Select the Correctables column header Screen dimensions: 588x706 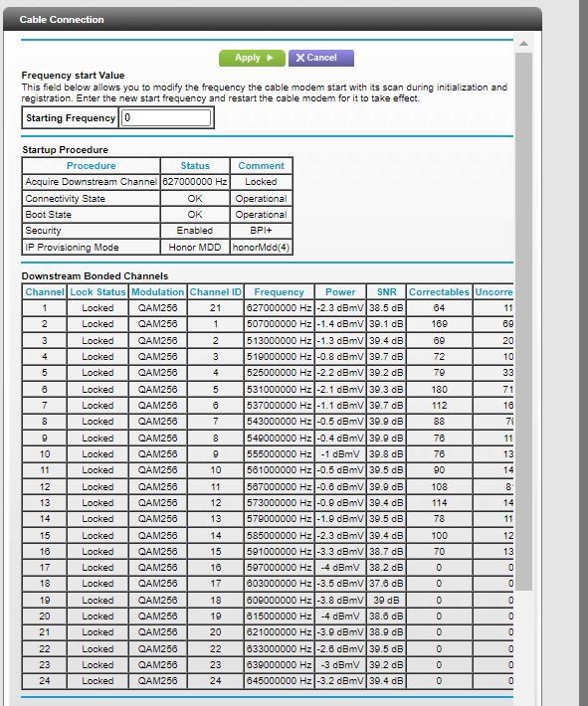point(440,292)
